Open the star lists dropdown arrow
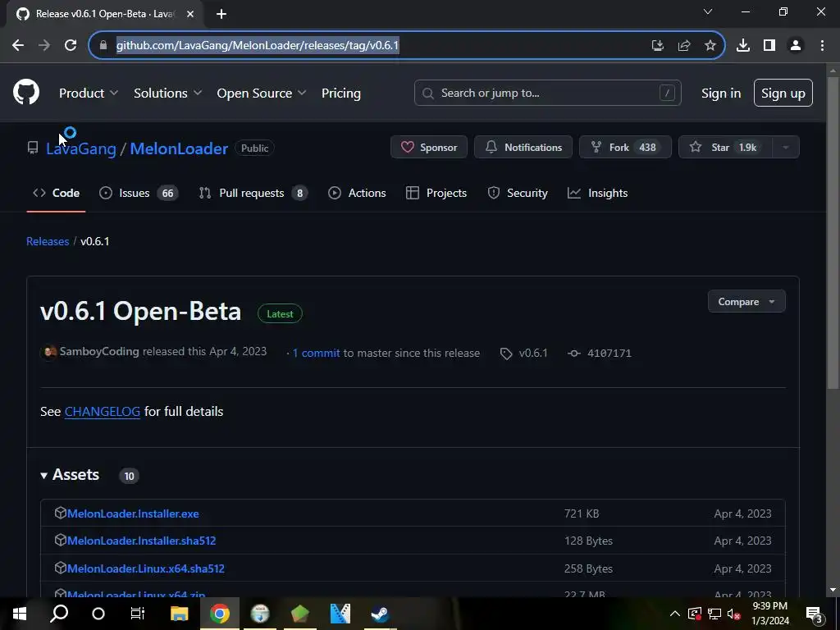 click(786, 147)
